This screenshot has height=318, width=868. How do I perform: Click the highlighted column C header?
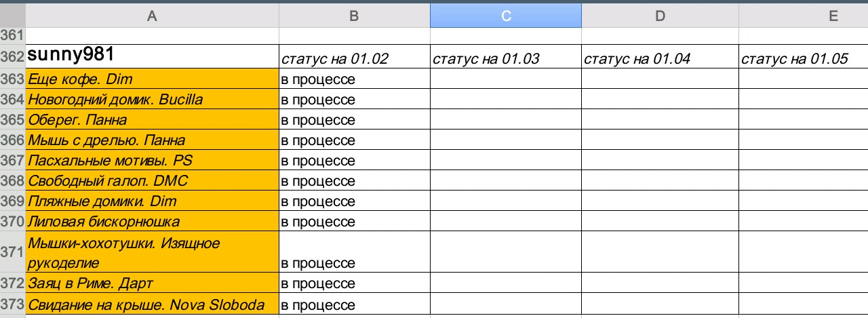click(x=505, y=16)
